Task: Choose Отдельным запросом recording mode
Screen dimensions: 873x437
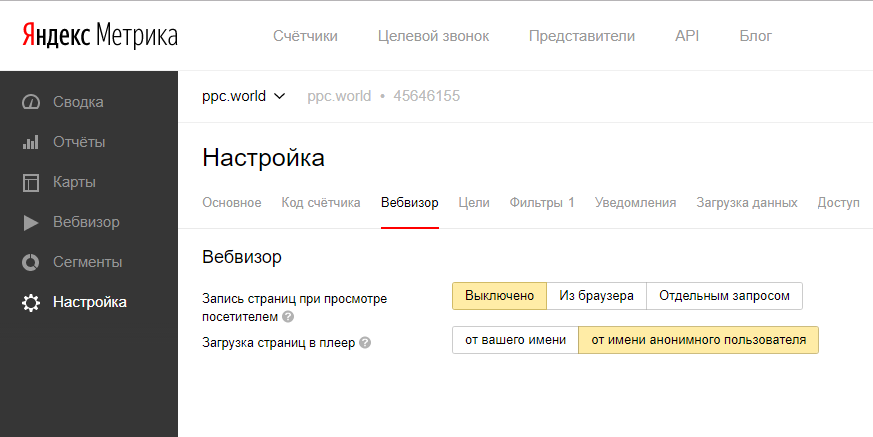Action: pyautogui.click(x=724, y=296)
